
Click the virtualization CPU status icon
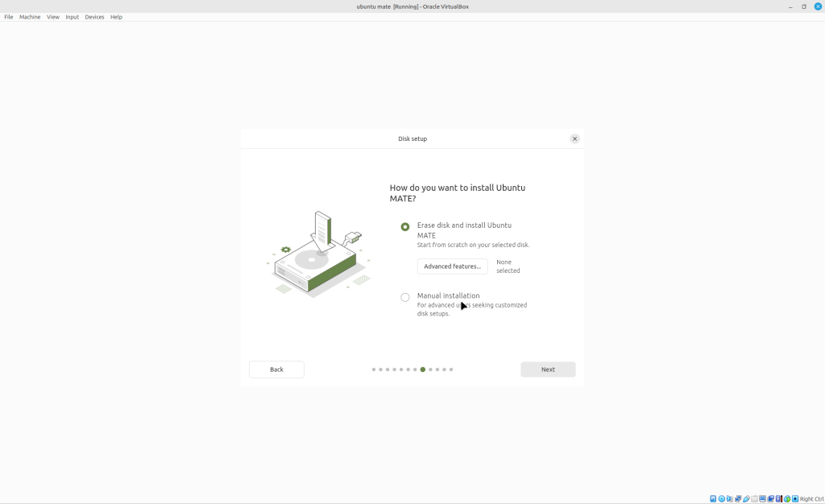coord(779,498)
